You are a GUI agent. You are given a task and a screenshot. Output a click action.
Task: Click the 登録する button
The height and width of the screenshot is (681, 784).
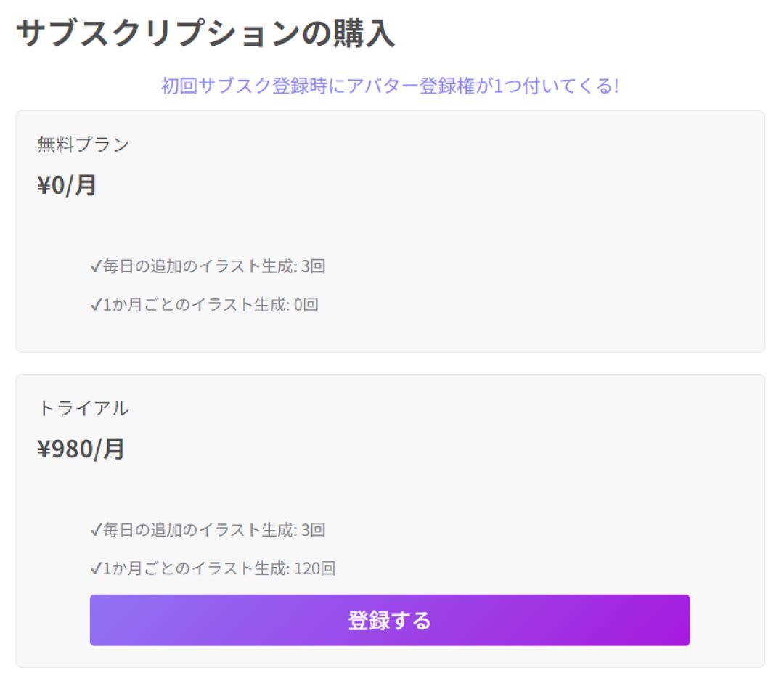tap(389, 620)
